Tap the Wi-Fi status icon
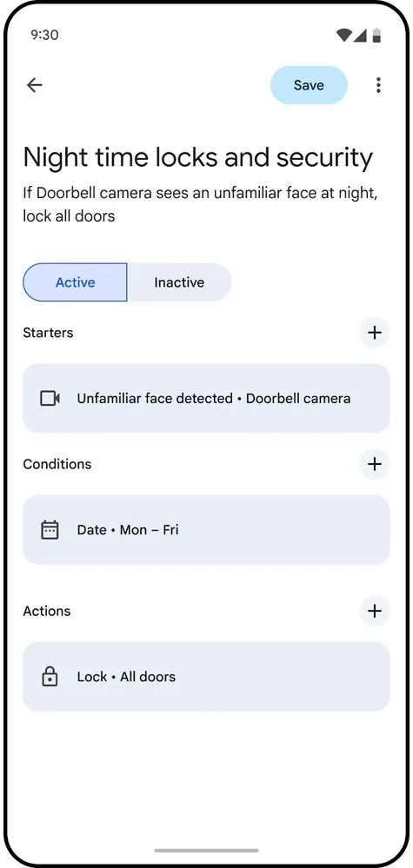The image size is (413, 868). (343, 36)
